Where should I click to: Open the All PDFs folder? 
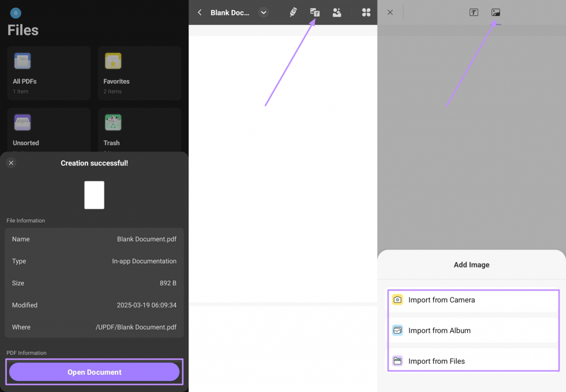point(49,72)
